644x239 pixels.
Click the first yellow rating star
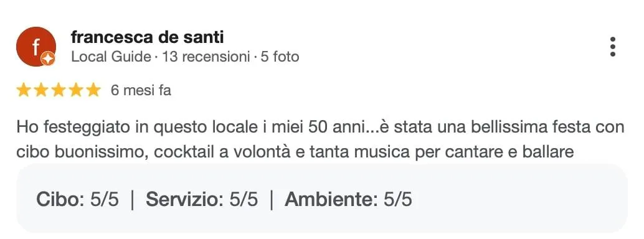(24, 90)
